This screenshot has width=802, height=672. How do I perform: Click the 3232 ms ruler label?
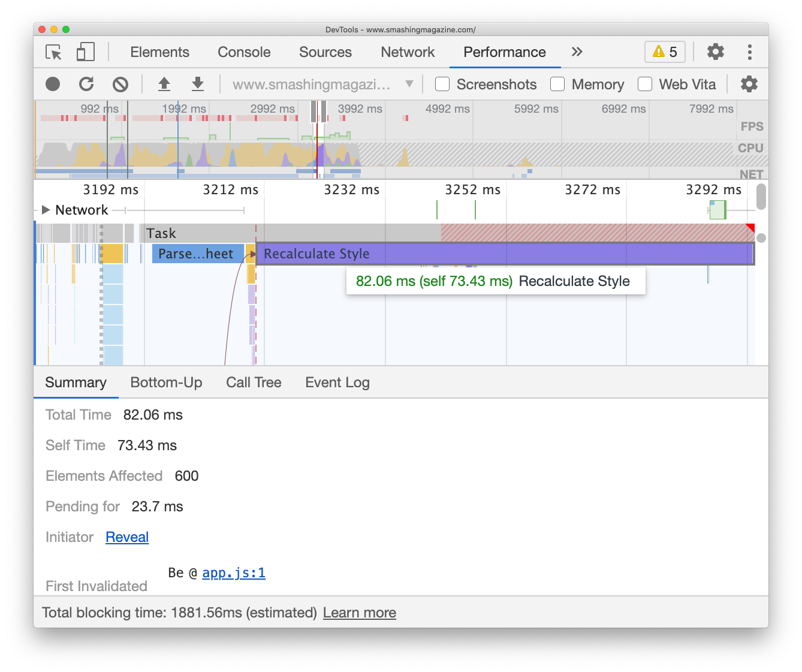click(x=351, y=190)
